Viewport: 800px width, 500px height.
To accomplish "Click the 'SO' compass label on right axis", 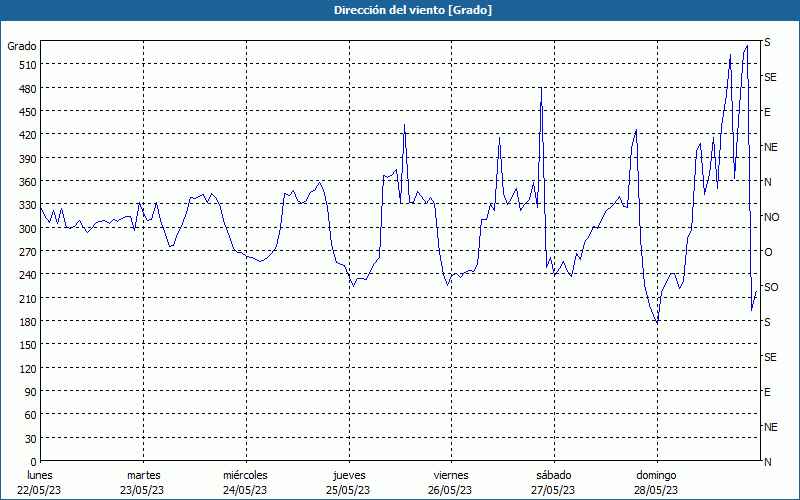I will 771,287.
